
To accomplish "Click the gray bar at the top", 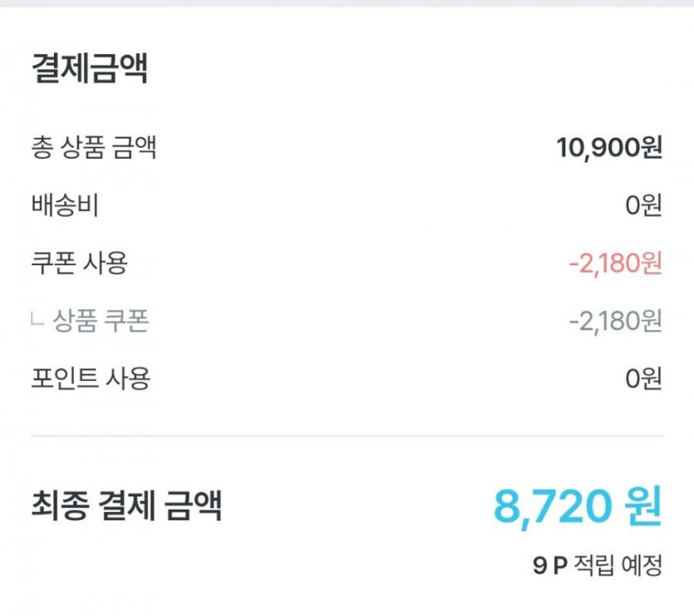I will [x=347, y=3].
